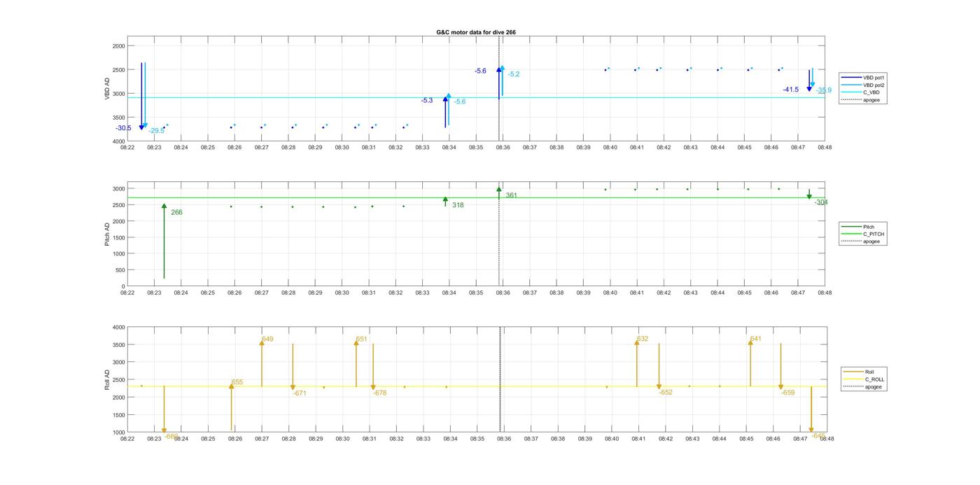The image size is (980, 485).
Task: Click the "Pitch AD" y-axis label
Action: [107, 235]
